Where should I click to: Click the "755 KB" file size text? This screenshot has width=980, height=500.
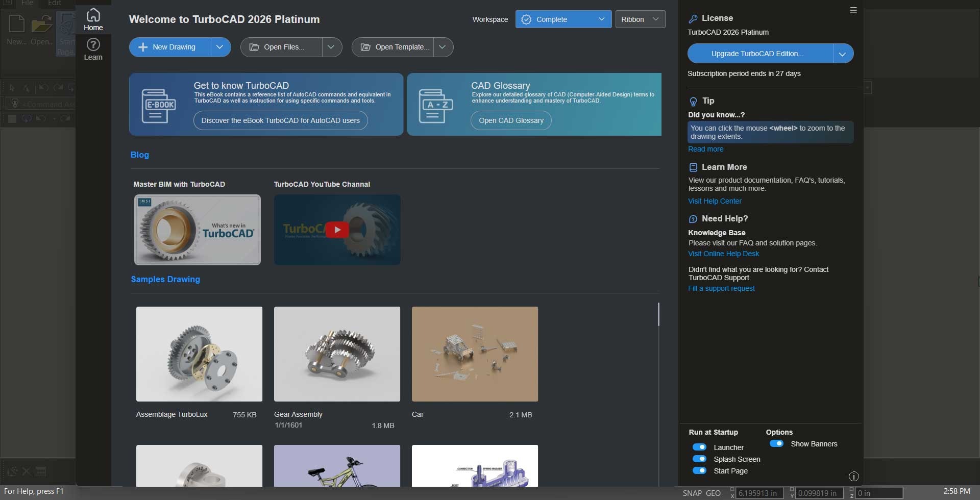pos(244,415)
